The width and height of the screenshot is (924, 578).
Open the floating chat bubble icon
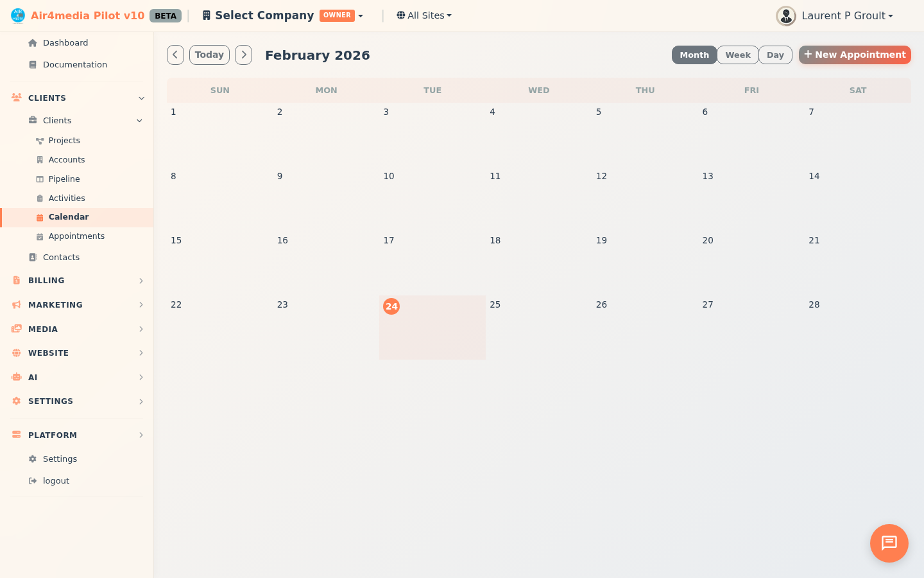click(x=889, y=543)
